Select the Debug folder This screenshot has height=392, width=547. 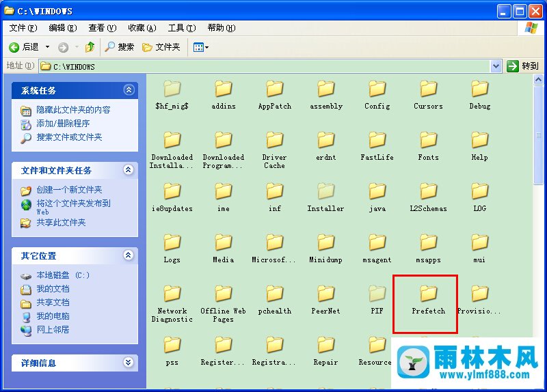coord(480,95)
